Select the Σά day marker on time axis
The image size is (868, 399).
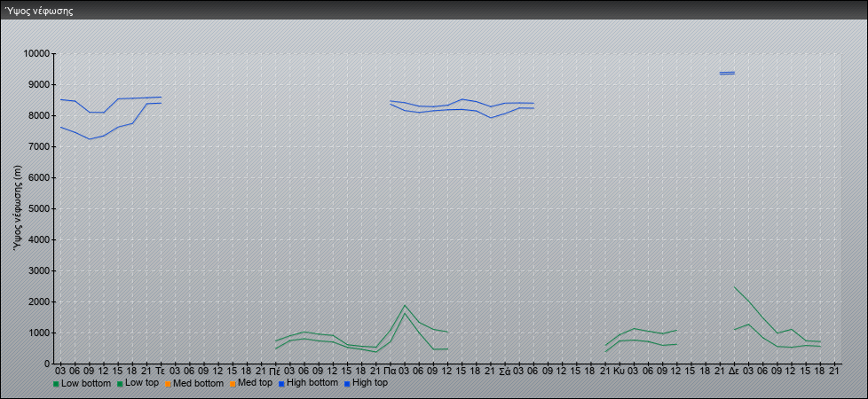(504, 370)
